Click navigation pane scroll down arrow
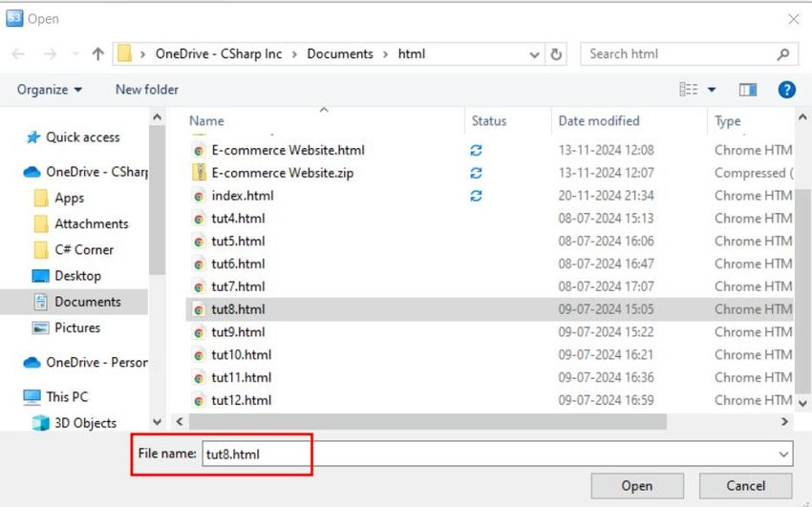Viewport: 812px width, 507px height. coord(157,422)
